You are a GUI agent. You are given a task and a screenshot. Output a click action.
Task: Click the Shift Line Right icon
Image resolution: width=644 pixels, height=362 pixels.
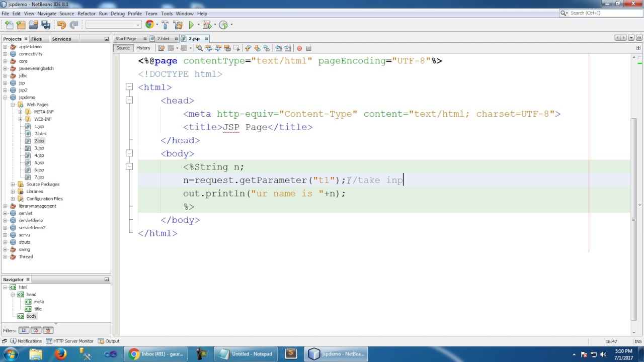(x=288, y=48)
